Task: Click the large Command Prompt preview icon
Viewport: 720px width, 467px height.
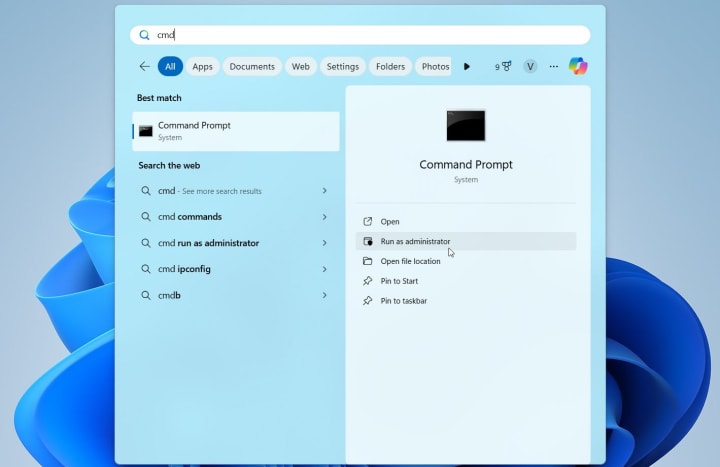Action: pyautogui.click(x=466, y=125)
